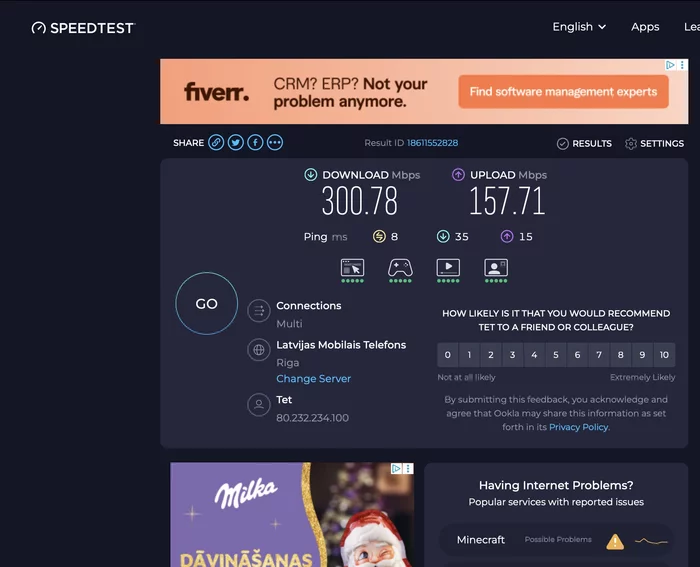The width and height of the screenshot is (700, 567).
Task: Open the Milka AdChoices icon
Action: (396, 468)
